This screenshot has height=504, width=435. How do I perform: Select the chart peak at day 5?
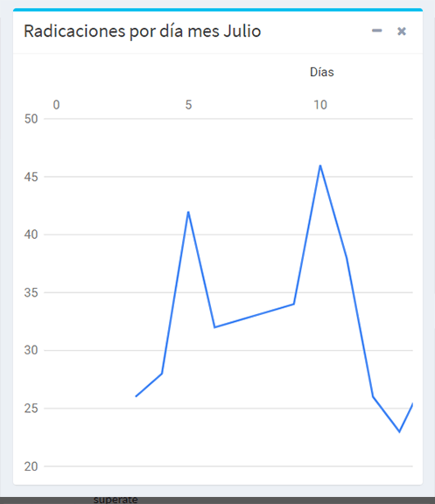click(188, 212)
